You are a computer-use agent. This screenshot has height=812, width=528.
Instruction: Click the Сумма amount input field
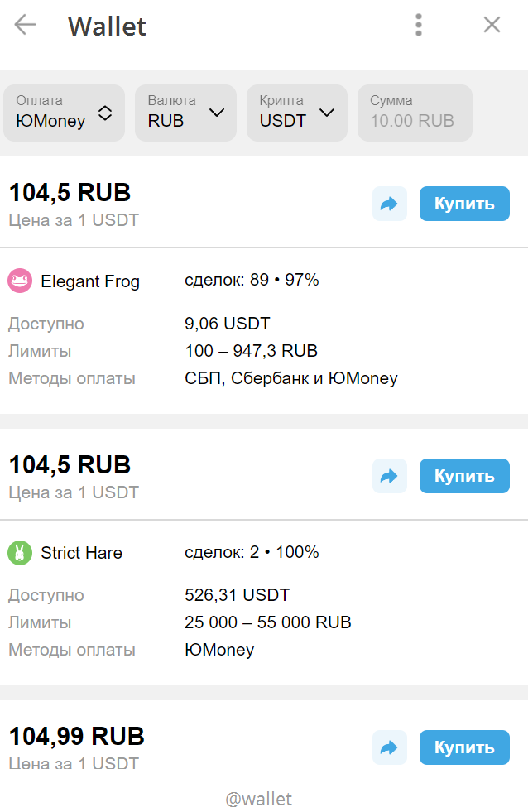pyautogui.click(x=415, y=113)
